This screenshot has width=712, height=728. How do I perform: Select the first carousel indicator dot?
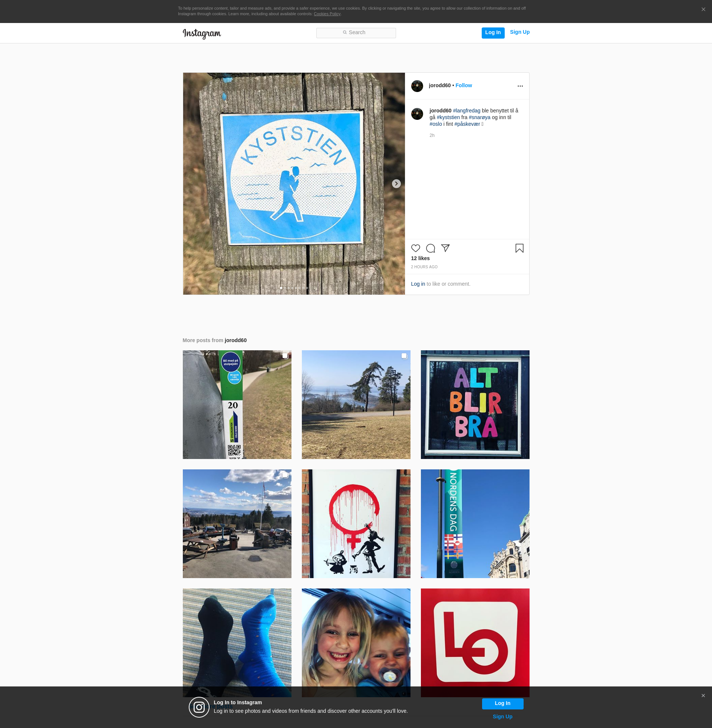(x=281, y=288)
